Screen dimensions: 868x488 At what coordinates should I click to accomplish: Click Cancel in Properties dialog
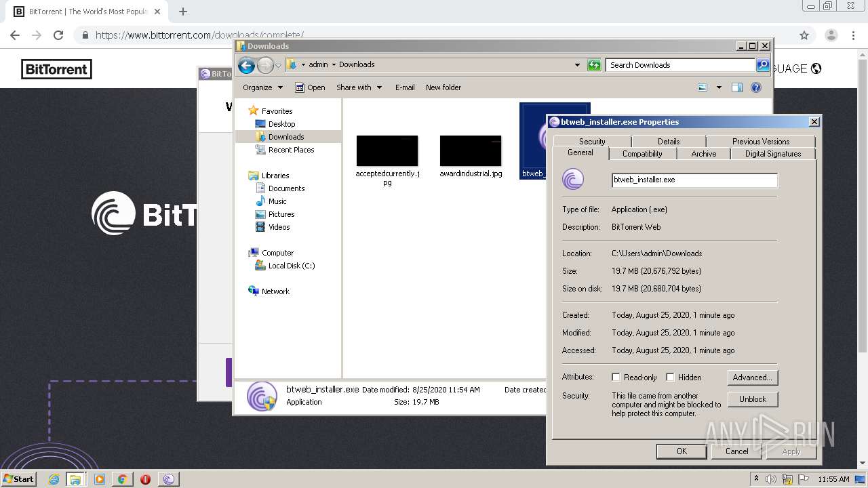coord(737,451)
